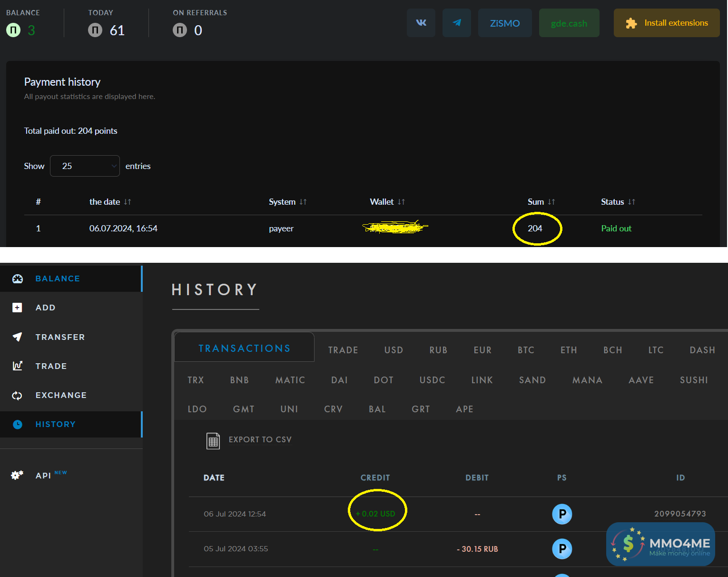The height and width of the screenshot is (577, 728).
Task: Open the entries count dropdown showing 25
Action: pyautogui.click(x=85, y=166)
